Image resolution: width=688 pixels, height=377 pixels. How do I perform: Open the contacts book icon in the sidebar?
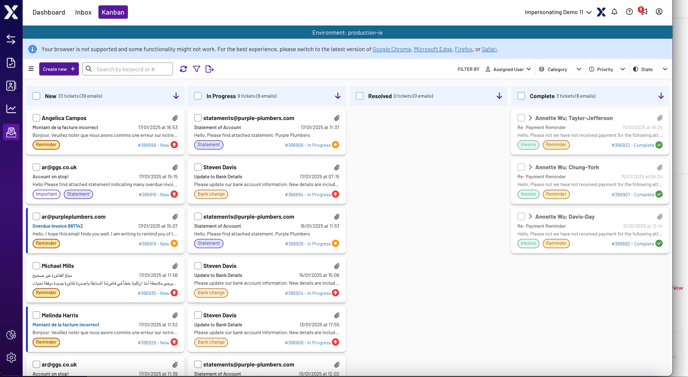click(11, 86)
